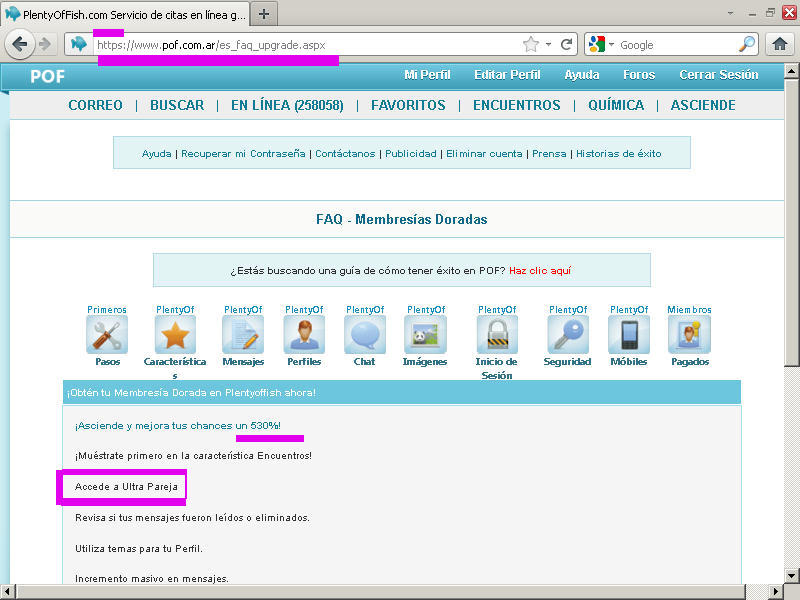Viewport: 800px width, 600px height.
Task: Open a new tab with plus button
Action: pyautogui.click(x=264, y=14)
